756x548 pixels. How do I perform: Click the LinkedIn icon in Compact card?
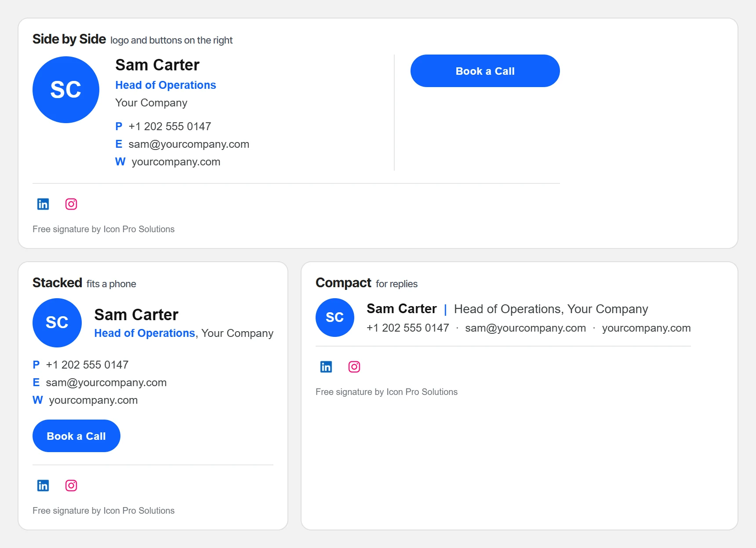(x=326, y=367)
